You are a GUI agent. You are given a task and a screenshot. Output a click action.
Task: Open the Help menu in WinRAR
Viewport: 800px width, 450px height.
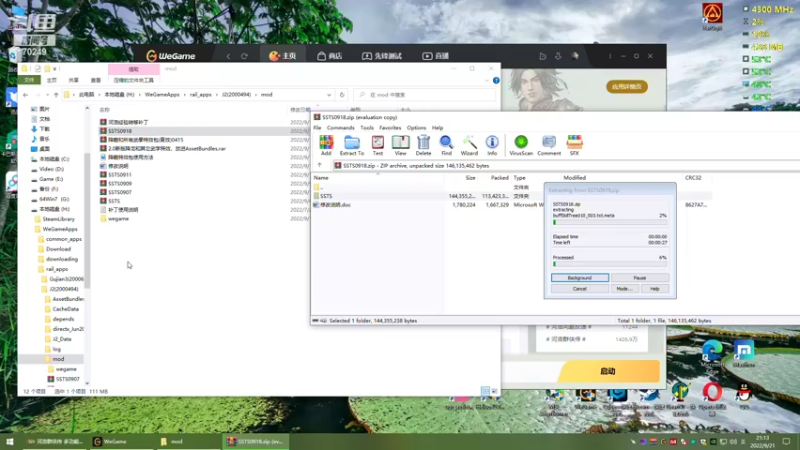coord(437,128)
